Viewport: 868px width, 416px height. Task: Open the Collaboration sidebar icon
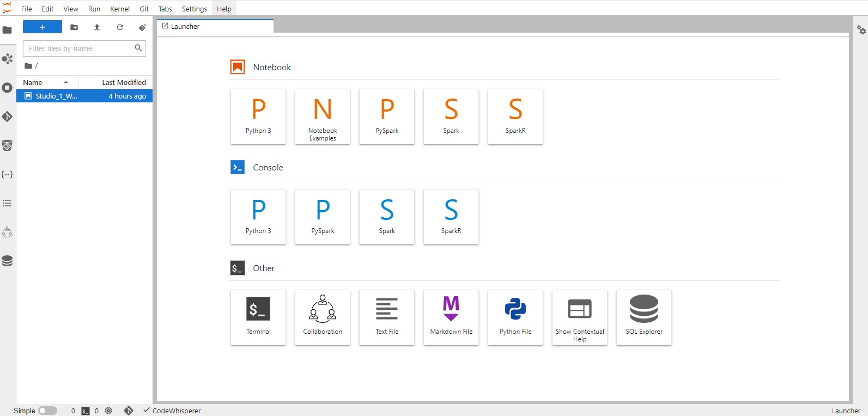tap(7, 232)
